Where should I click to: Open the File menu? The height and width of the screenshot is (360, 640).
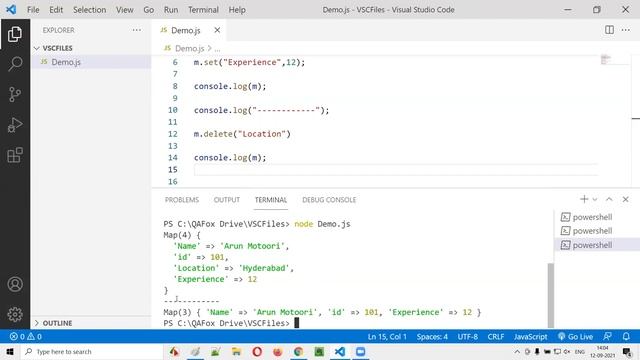pos(33,10)
